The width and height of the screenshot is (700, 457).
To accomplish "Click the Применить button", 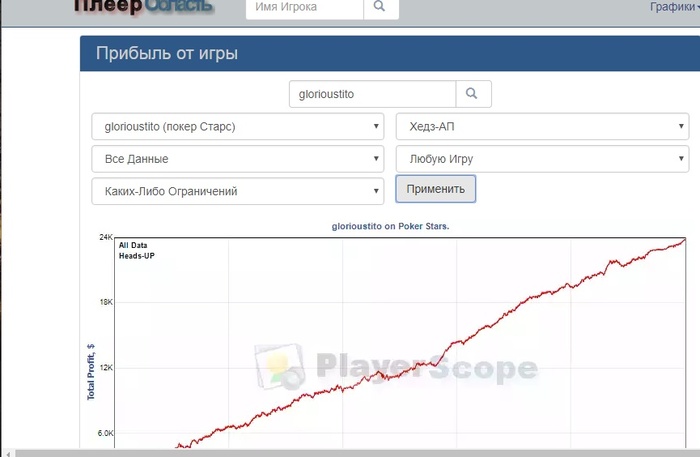I will click(435, 189).
